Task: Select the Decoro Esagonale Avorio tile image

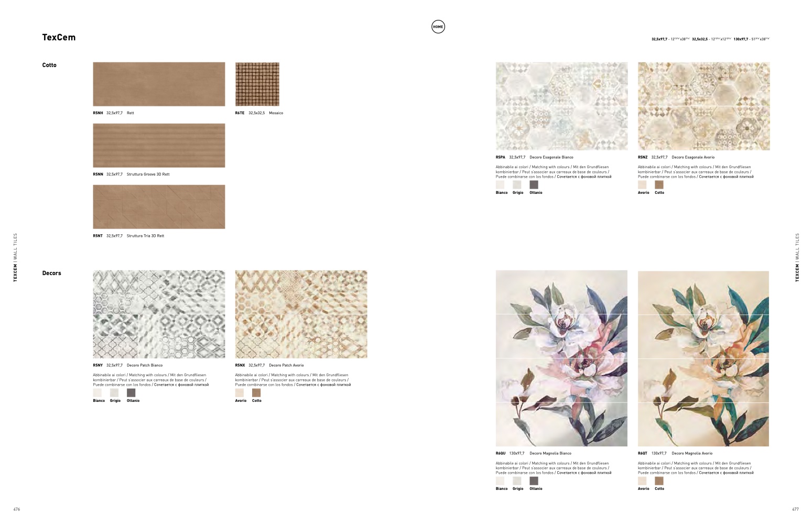Action: [x=703, y=106]
